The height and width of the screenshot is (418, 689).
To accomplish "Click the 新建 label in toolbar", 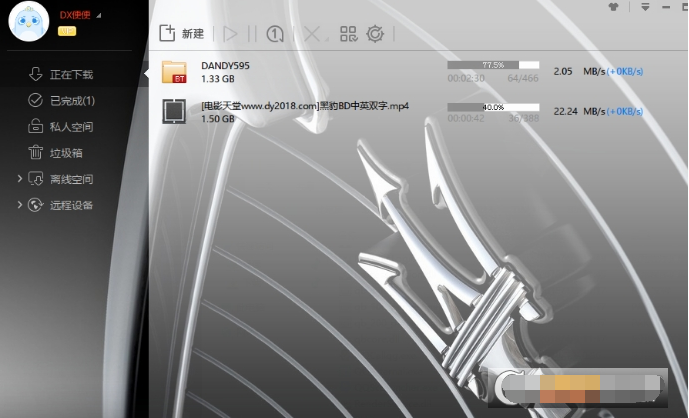I will pos(193,34).
